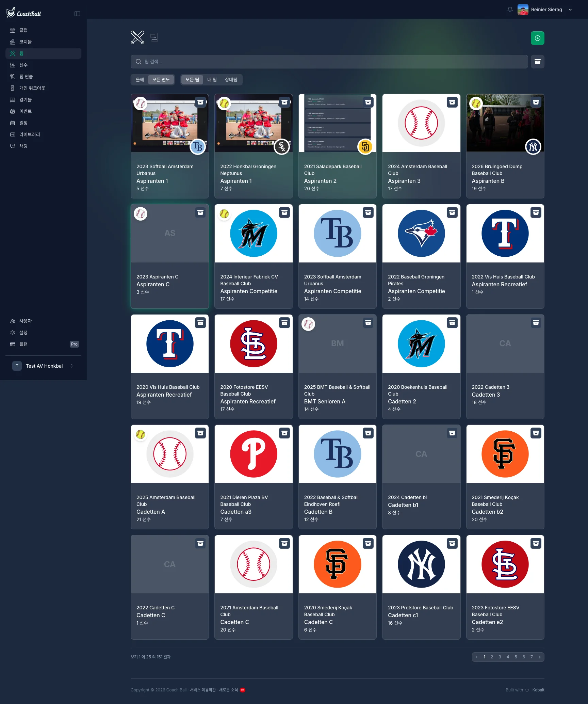
Task: Go to pagination page 4
Action: pos(508,657)
